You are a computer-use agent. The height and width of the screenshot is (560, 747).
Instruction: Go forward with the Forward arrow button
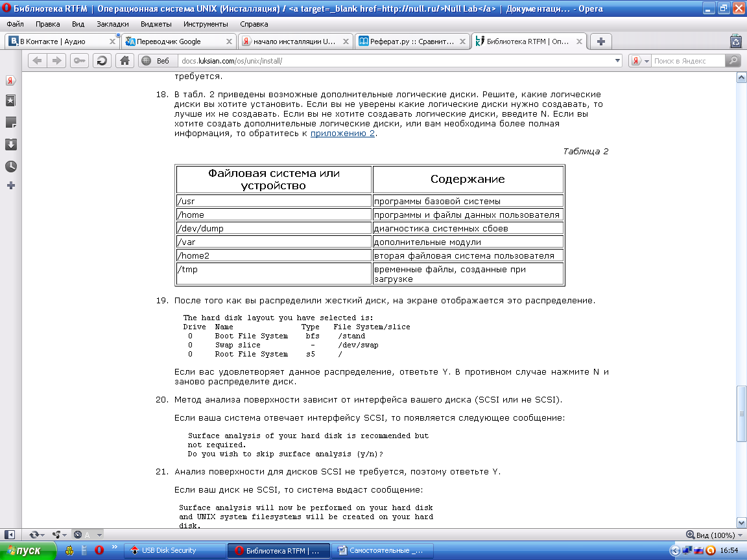(56, 60)
